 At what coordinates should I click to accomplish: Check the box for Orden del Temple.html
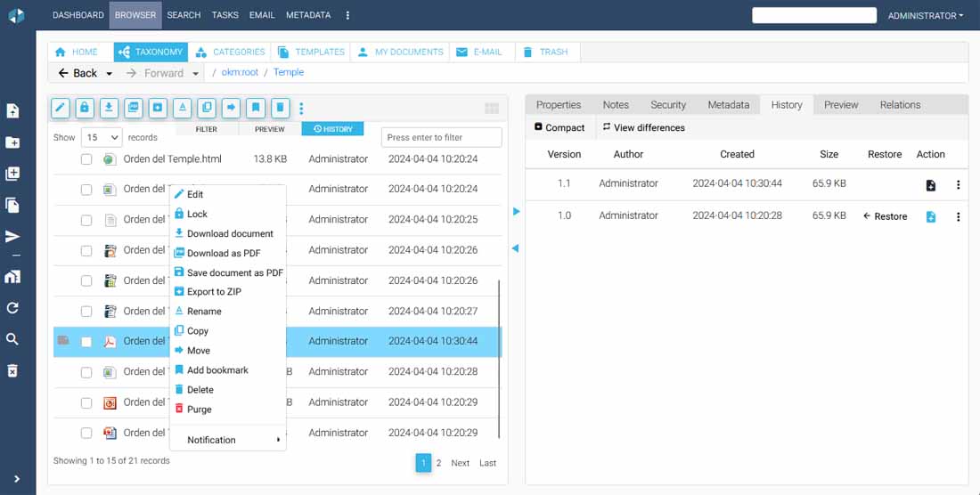(x=86, y=159)
